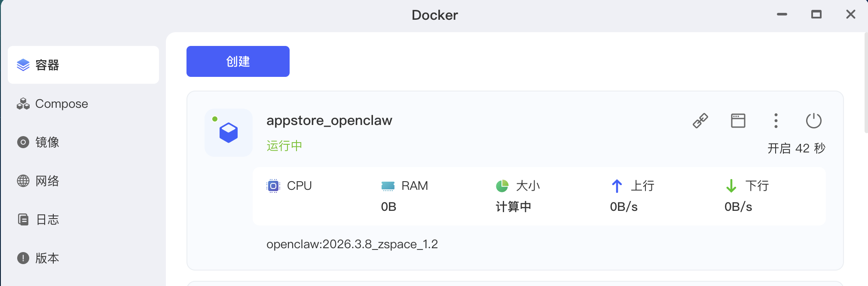Click the blue cube container icon
868x286 pixels.
[x=229, y=133]
